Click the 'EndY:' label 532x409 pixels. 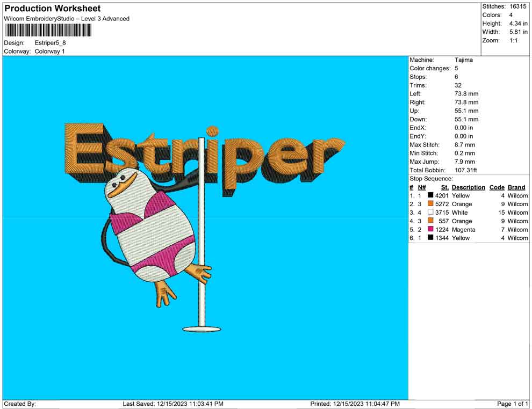[418, 136]
